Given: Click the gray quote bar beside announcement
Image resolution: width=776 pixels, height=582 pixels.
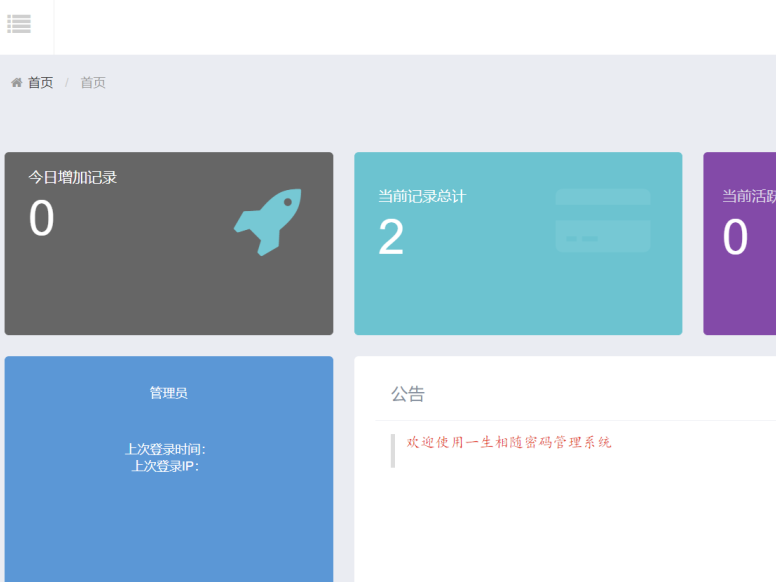Looking at the screenshot, I should coord(393,450).
